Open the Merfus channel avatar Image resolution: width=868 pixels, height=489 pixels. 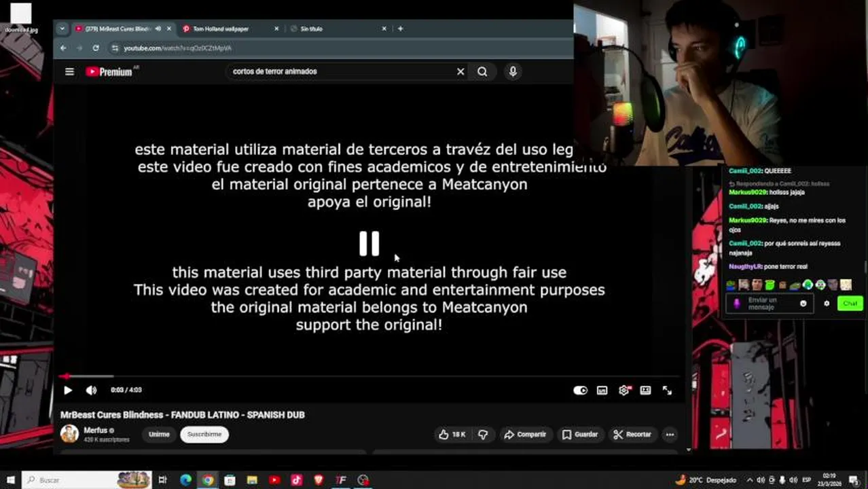69,434
